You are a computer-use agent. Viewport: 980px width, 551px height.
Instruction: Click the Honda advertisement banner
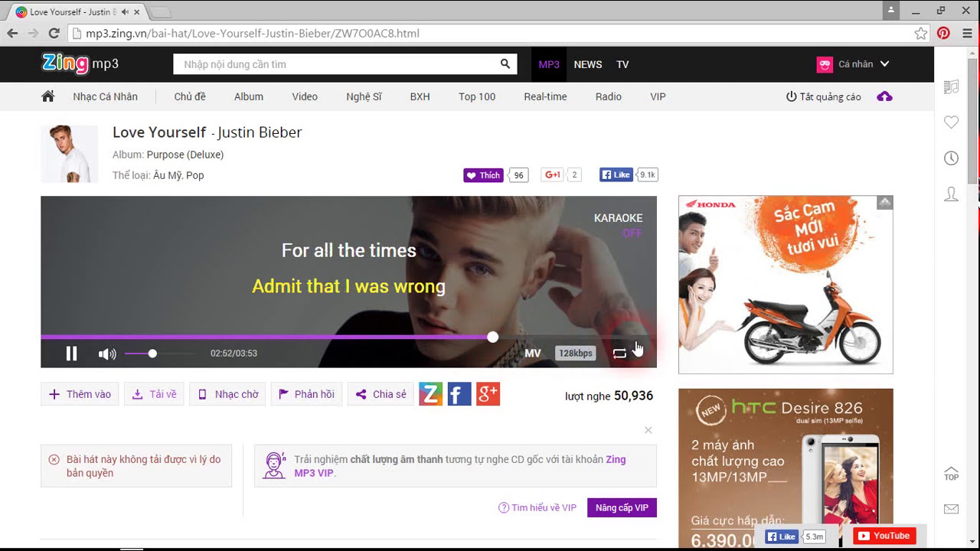pyautogui.click(x=786, y=285)
